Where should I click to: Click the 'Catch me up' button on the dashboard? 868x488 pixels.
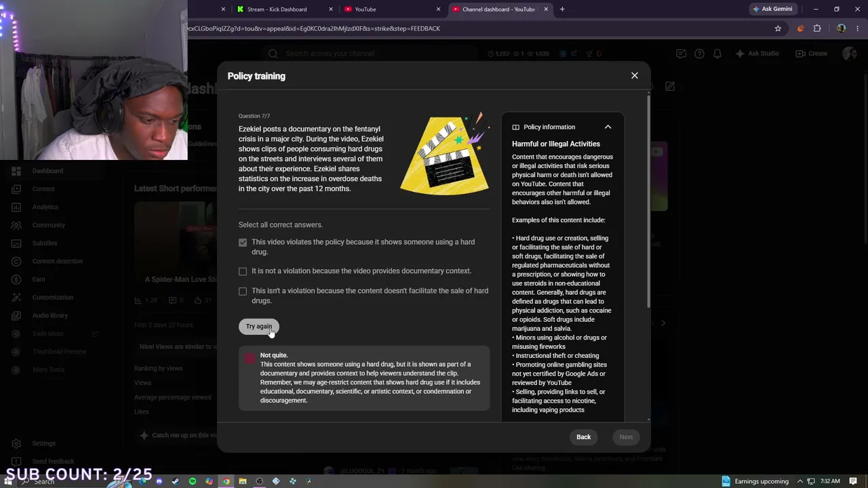(x=176, y=436)
